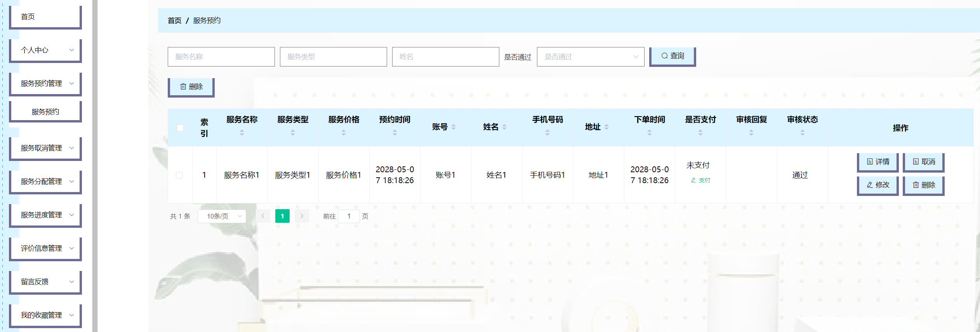Click the 查询 search button
This screenshot has width=980, height=332.
[x=672, y=56]
